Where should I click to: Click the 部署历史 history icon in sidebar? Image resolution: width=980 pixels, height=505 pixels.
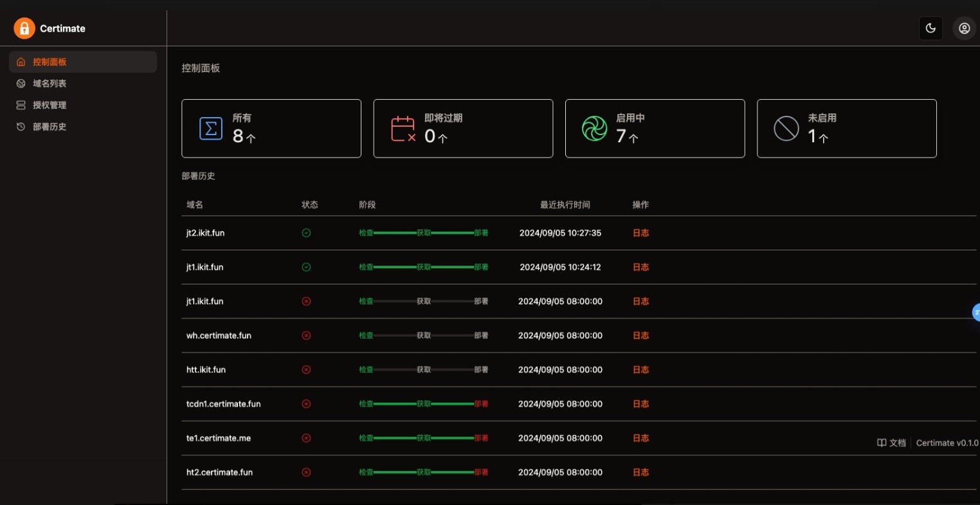pos(21,127)
